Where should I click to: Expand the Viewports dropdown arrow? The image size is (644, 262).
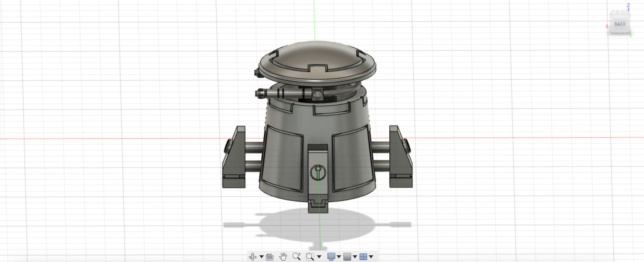371,257
